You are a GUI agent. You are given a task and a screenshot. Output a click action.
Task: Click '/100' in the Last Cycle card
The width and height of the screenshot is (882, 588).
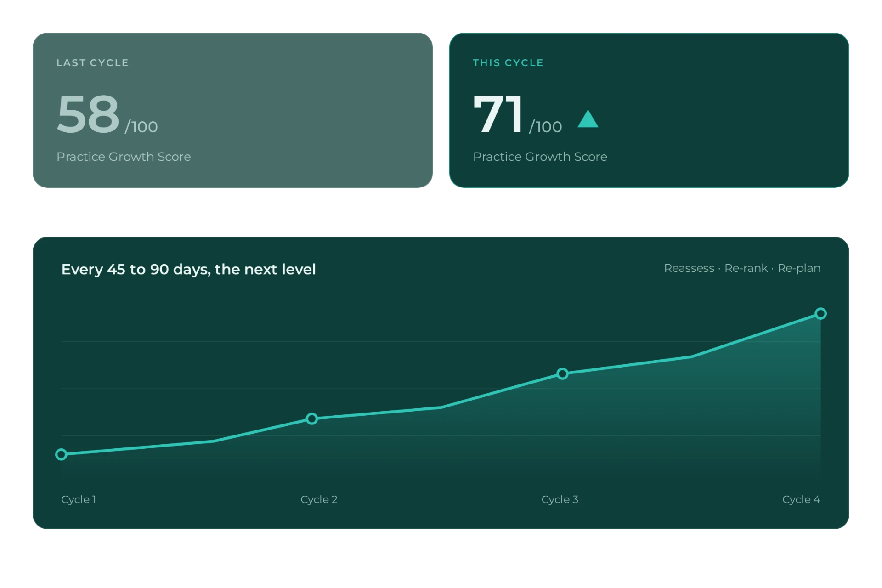[141, 127]
